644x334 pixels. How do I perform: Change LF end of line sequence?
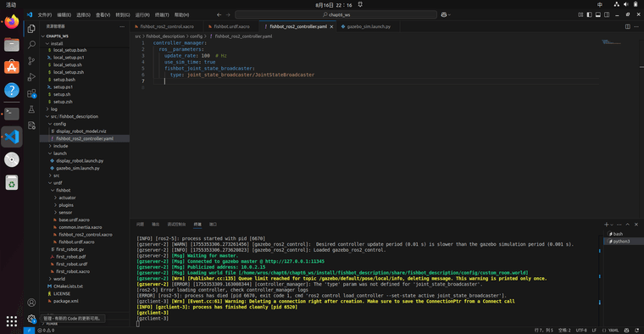[x=594, y=331]
